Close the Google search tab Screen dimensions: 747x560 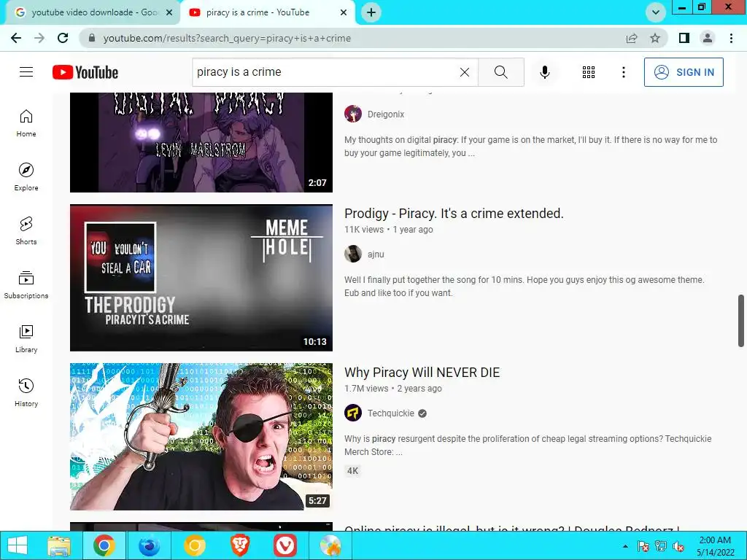[169, 12]
